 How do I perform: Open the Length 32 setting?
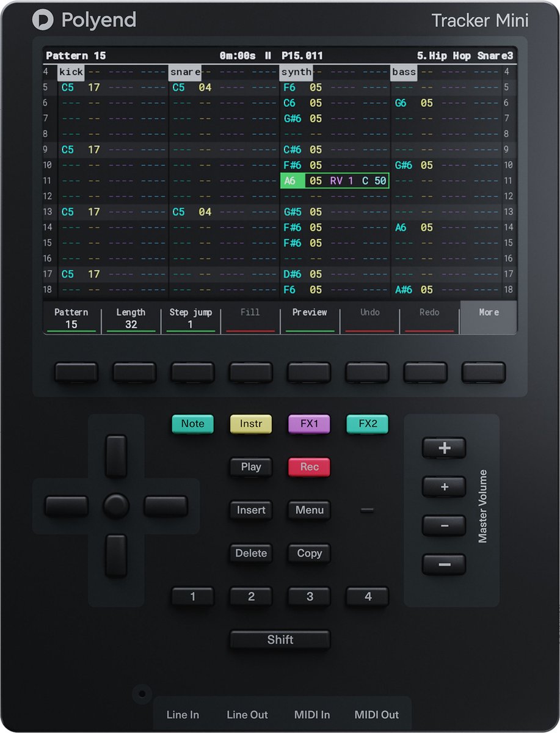pos(130,316)
